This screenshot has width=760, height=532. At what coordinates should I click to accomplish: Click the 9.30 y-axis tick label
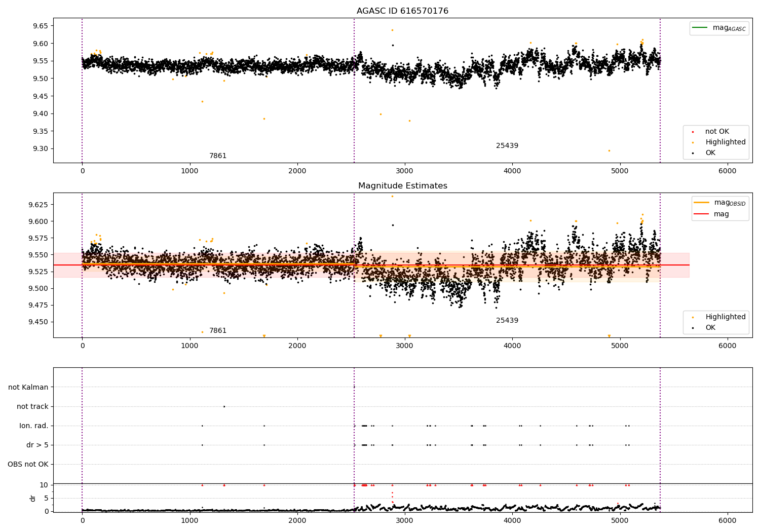(40, 149)
